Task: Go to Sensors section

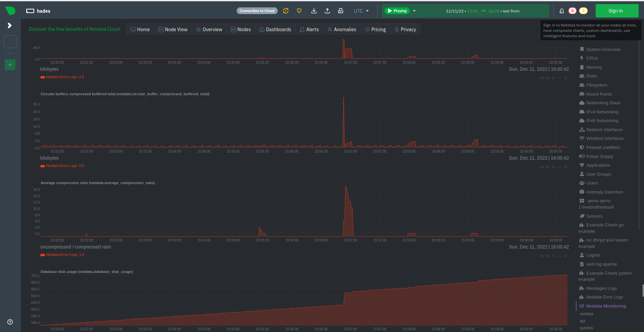Action: (x=591, y=216)
